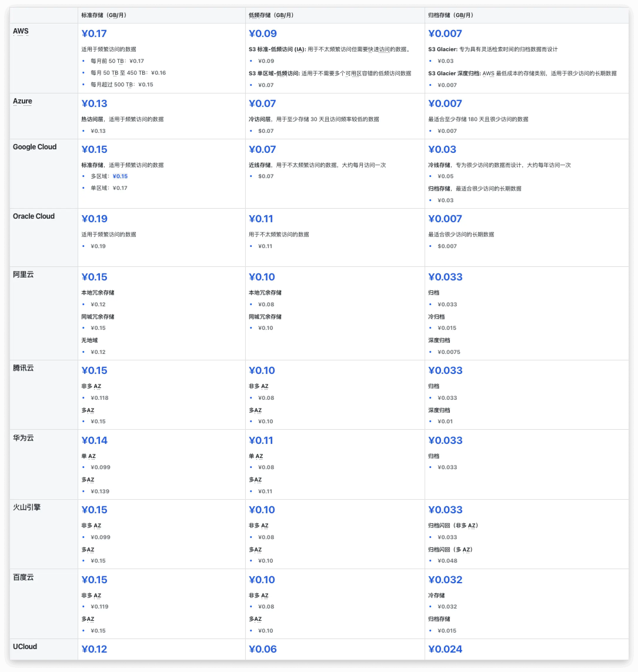The image size is (638, 672).
Task: Click the Azure provider name
Action: click(x=22, y=101)
